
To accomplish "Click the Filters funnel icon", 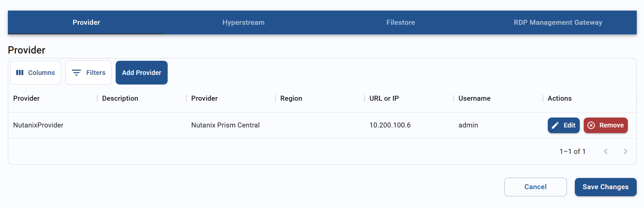I will tap(77, 73).
